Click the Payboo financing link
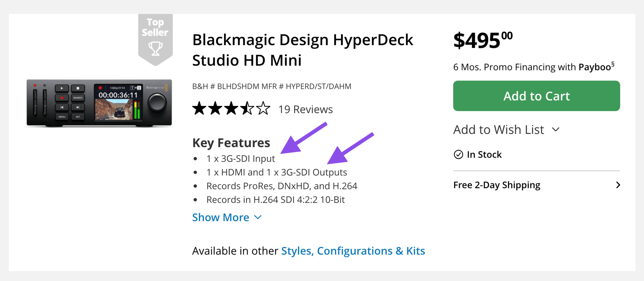This screenshot has height=281, width=644. [x=595, y=67]
